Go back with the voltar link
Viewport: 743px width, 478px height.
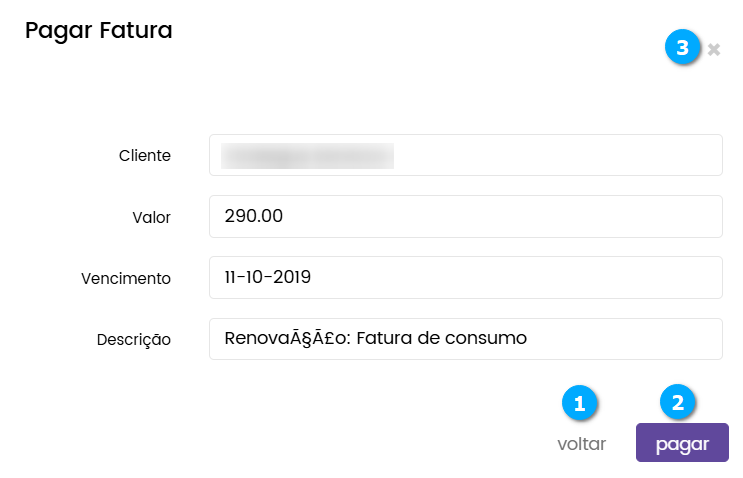(582, 444)
